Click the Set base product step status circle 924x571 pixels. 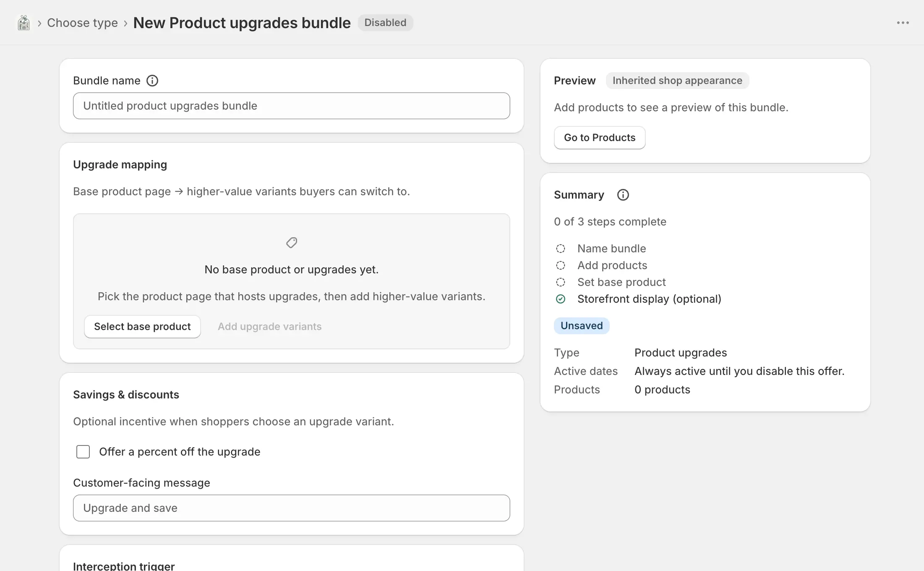pos(561,282)
